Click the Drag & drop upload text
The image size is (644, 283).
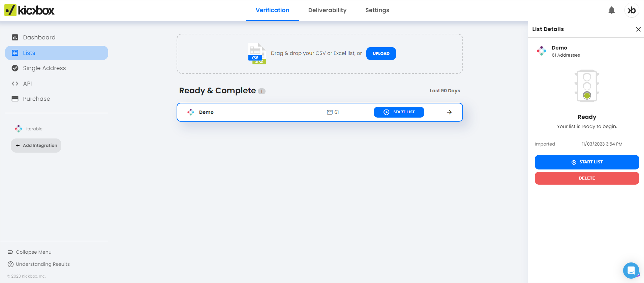pyautogui.click(x=316, y=53)
